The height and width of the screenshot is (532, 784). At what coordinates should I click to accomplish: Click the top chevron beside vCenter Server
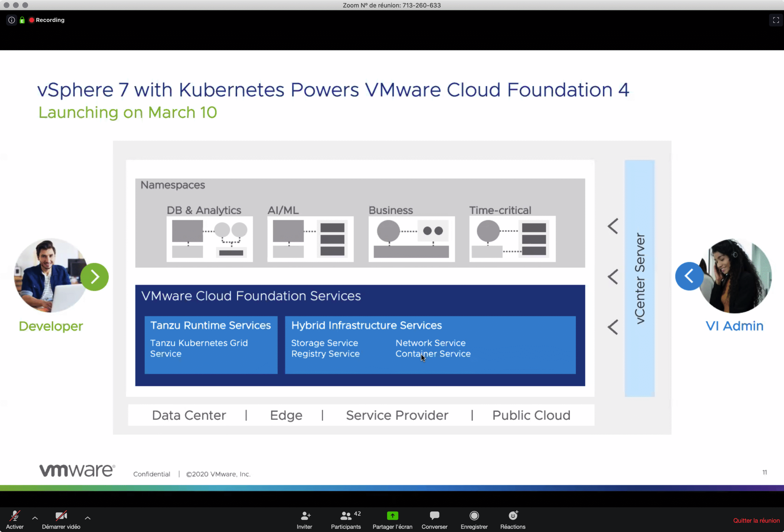tap(612, 226)
